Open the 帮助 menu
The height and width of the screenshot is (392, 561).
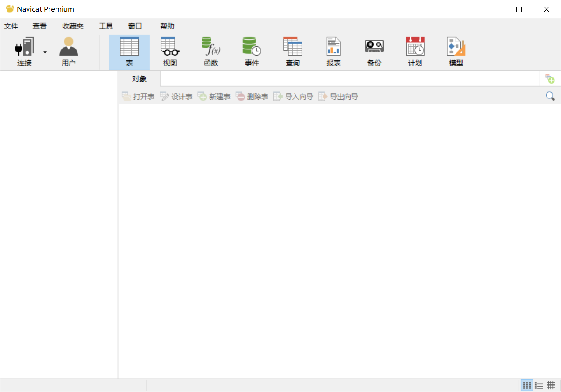167,26
